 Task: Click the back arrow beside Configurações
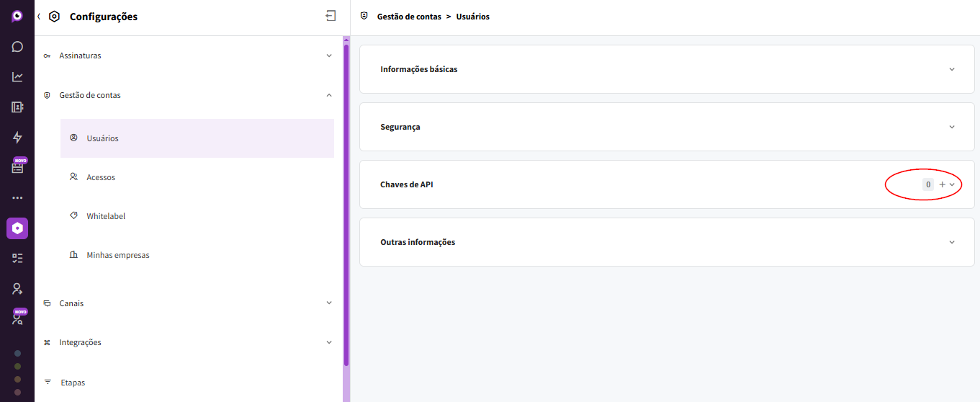[39, 16]
